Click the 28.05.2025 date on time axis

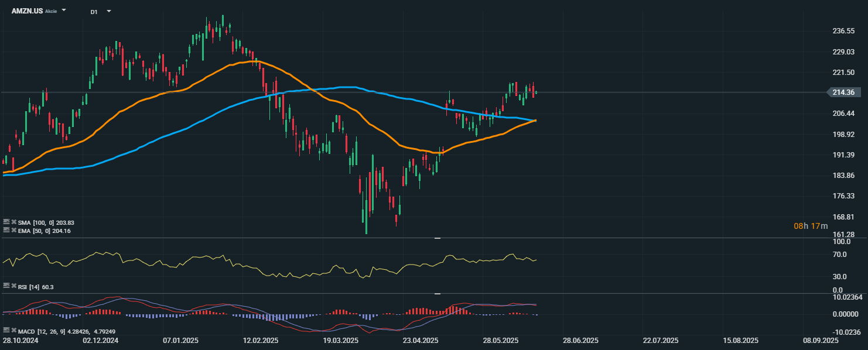click(500, 340)
